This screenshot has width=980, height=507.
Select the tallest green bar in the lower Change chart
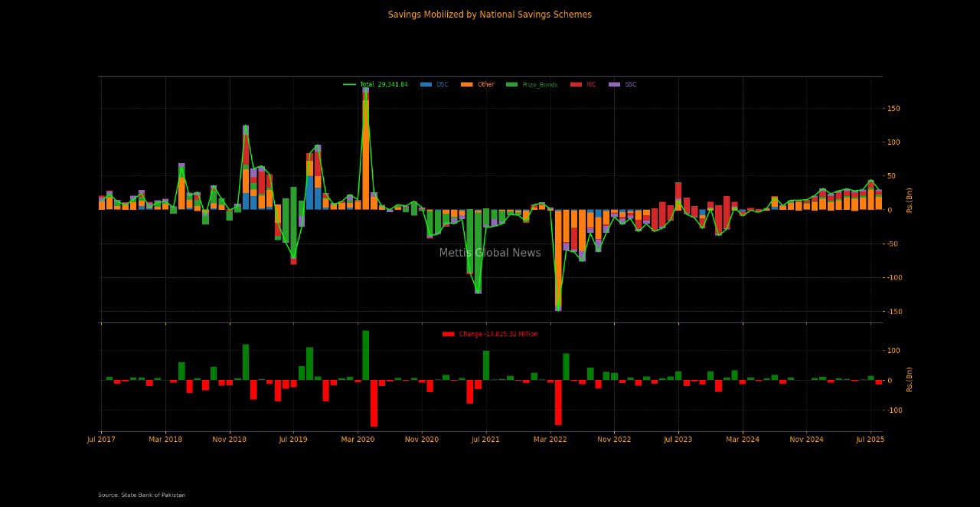point(366,355)
